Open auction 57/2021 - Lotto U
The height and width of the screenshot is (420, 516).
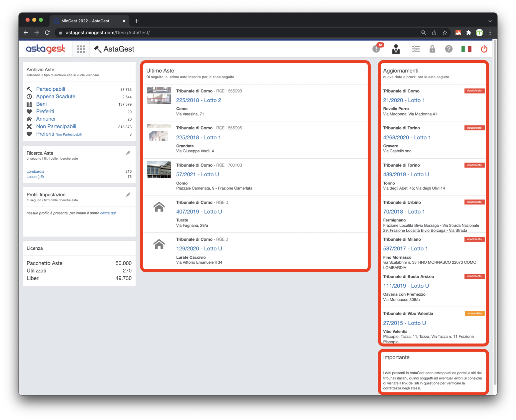(x=197, y=175)
